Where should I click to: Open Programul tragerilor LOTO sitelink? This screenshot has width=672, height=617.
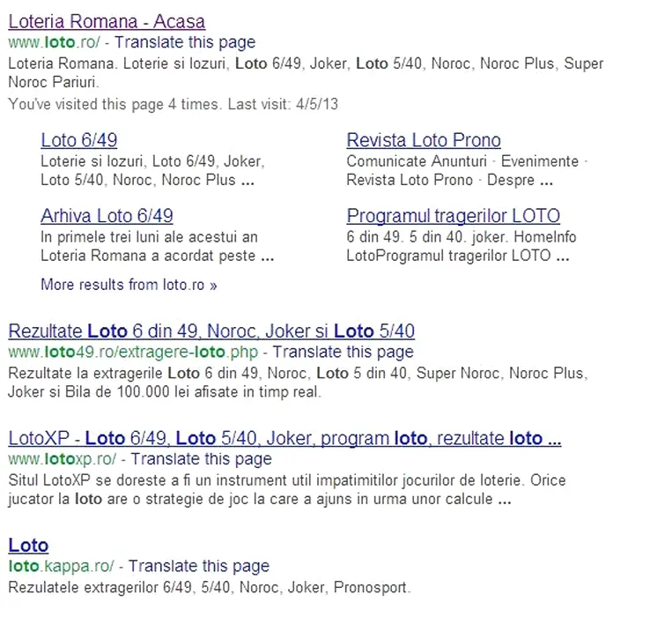(x=453, y=216)
